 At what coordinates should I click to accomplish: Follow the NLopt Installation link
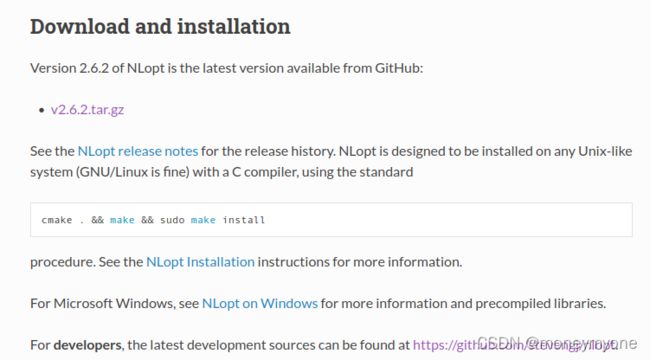click(200, 262)
